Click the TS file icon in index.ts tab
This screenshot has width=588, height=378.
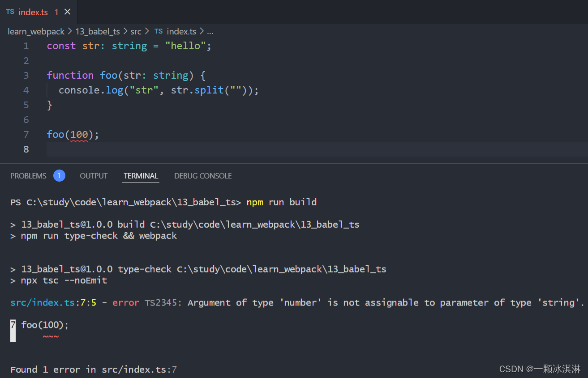coord(10,12)
